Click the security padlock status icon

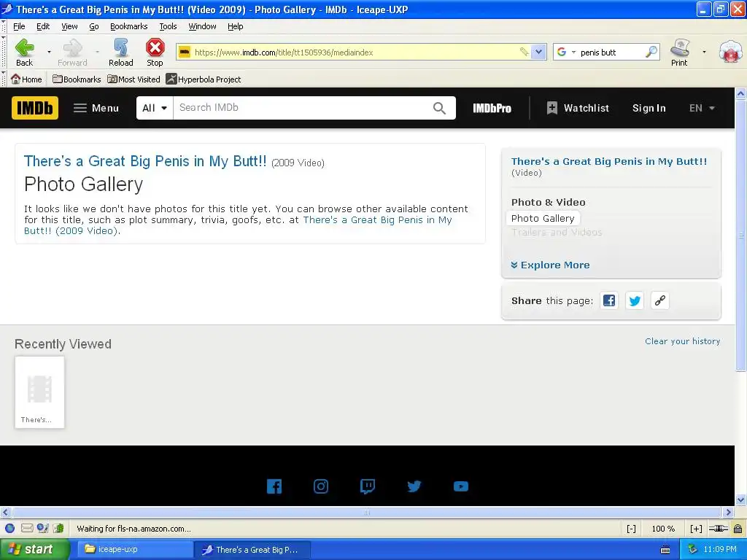pyautogui.click(x=738, y=529)
